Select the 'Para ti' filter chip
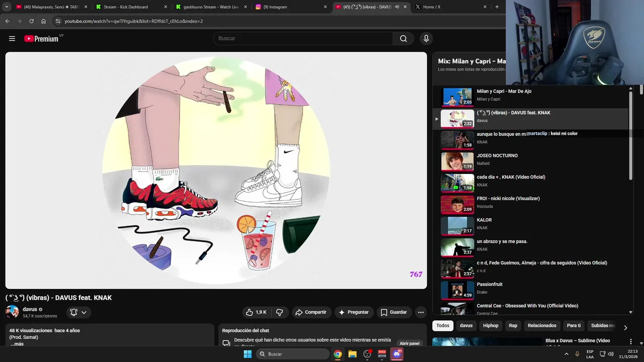This screenshot has height=362, width=644. click(x=574, y=326)
